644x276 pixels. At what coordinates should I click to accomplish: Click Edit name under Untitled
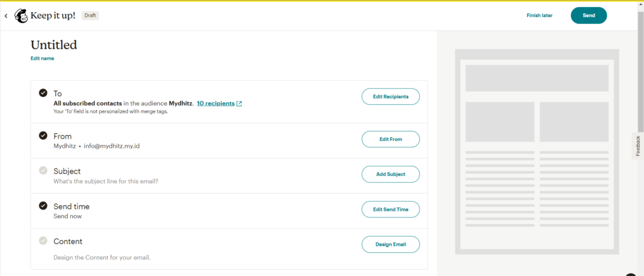click(x=42, y=58)
